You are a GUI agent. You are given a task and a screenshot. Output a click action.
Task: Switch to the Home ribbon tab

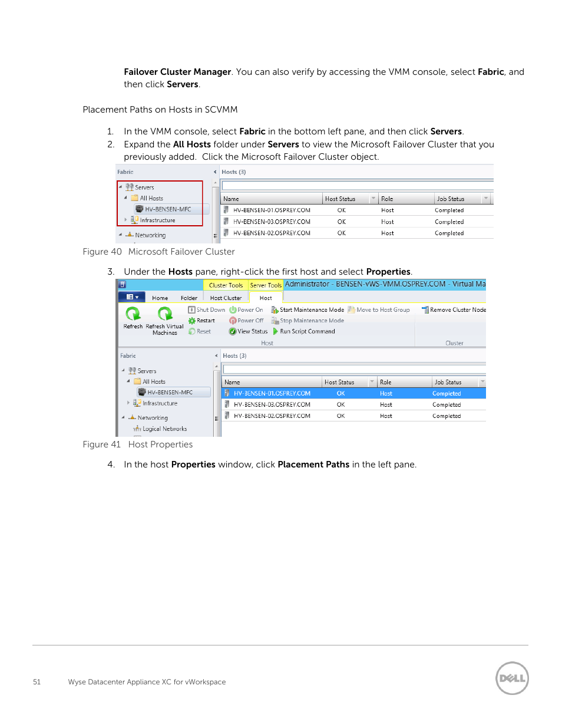coord(160,298)
